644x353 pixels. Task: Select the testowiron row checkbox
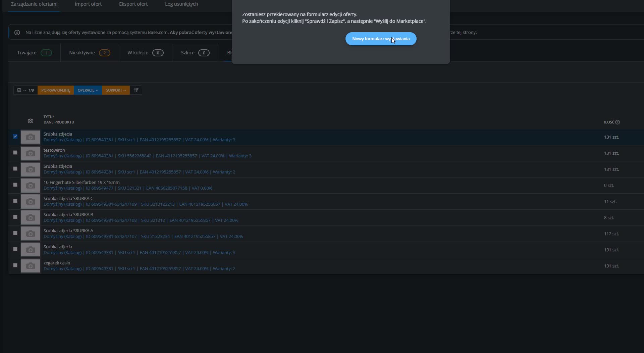(x=15, y=152)
